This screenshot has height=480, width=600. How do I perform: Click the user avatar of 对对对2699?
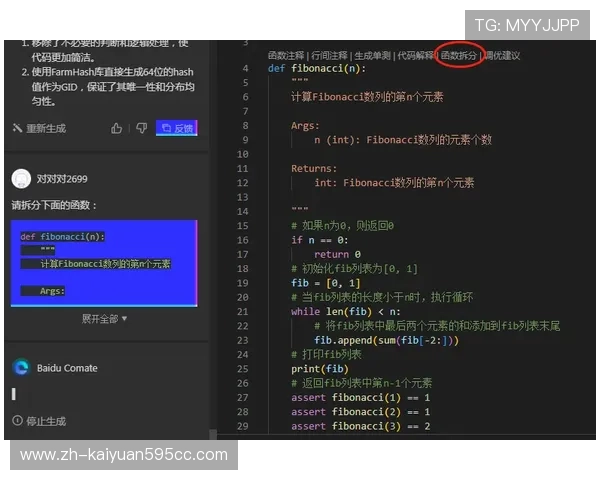pos(20,179)
